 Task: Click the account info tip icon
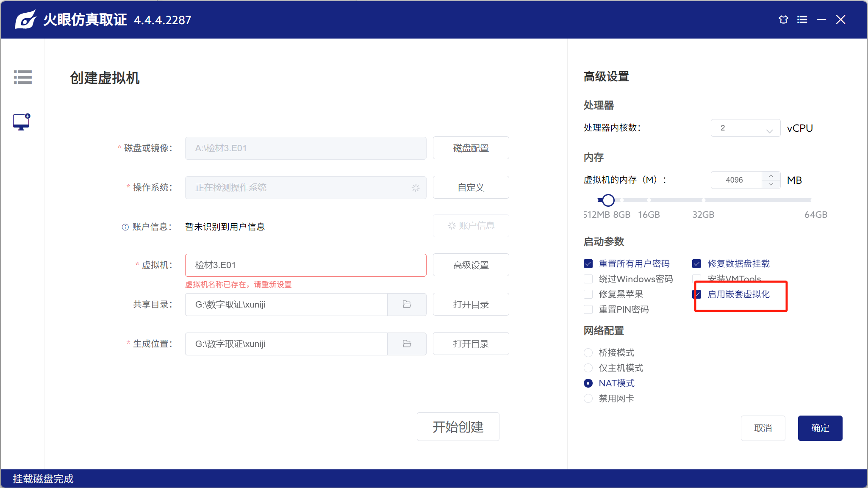125,227
